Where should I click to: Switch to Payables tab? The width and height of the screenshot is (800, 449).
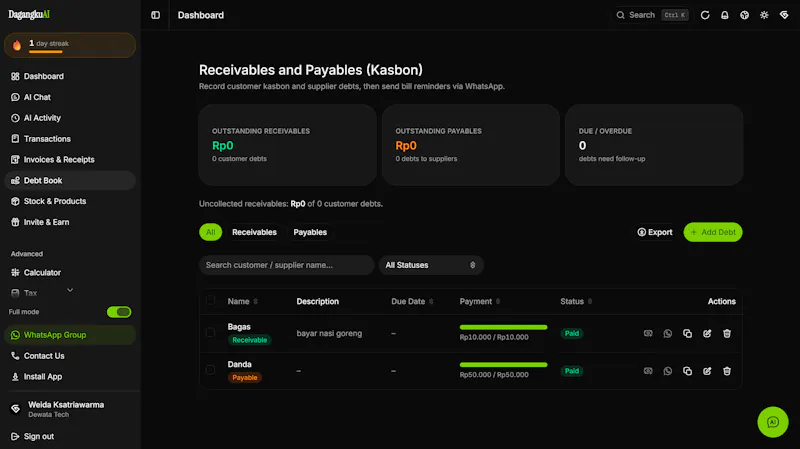(x=310, y=232)
